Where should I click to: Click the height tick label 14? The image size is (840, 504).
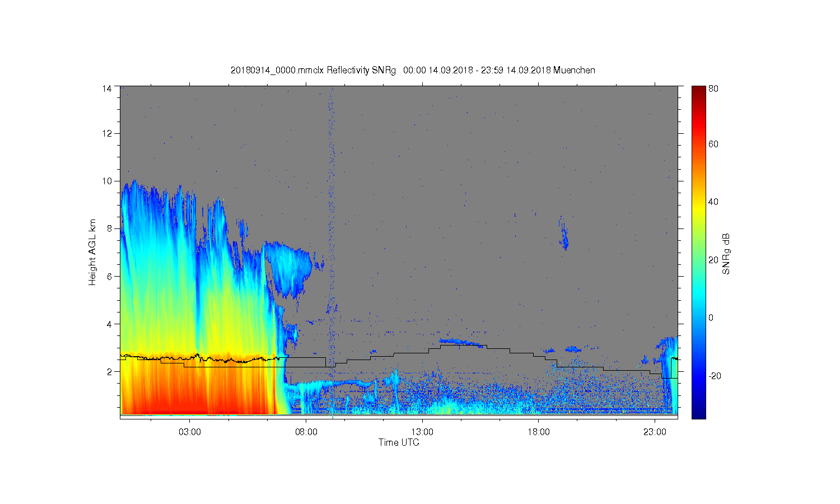[106, 88]
